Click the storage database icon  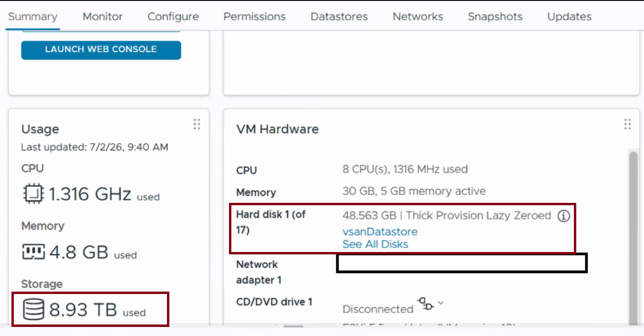pos(33,310)
